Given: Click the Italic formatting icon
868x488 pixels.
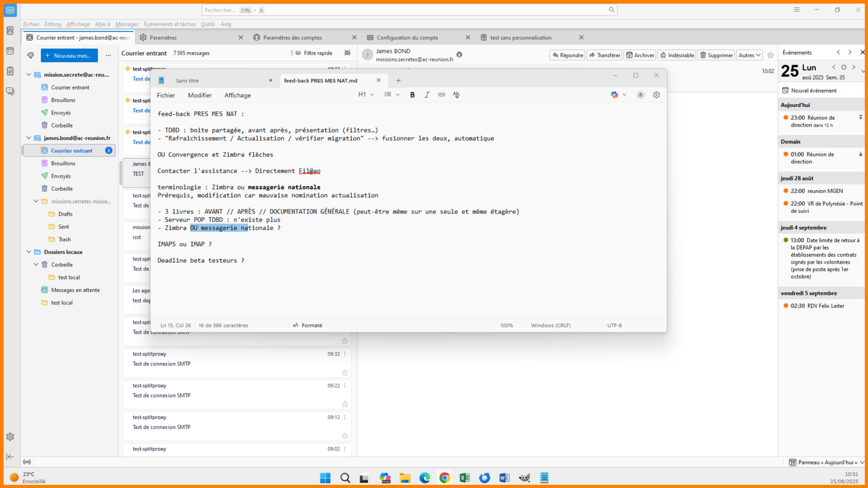Looking at the screenshot, I should point(427,95).
